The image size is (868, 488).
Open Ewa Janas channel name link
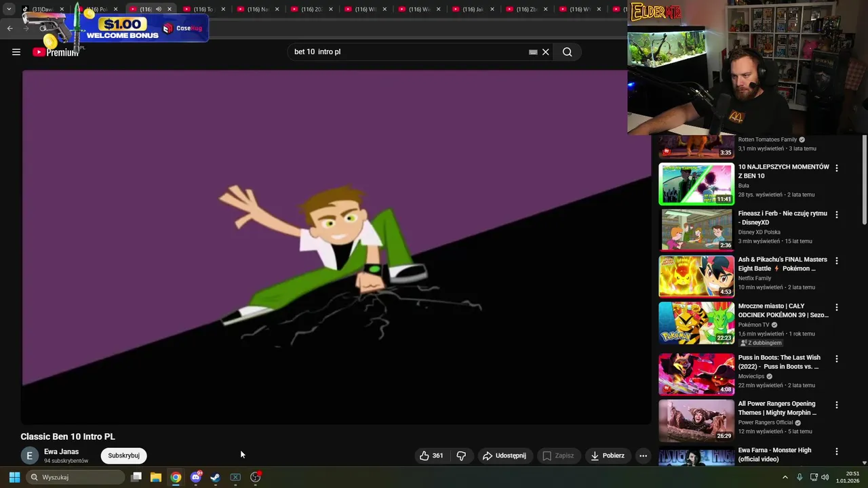61,451
